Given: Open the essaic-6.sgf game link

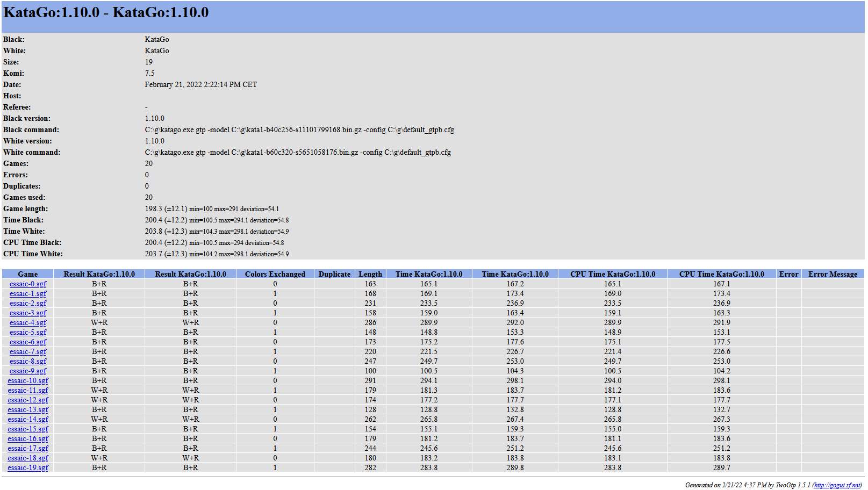Looking at the screenshot, I should point(28,342).
